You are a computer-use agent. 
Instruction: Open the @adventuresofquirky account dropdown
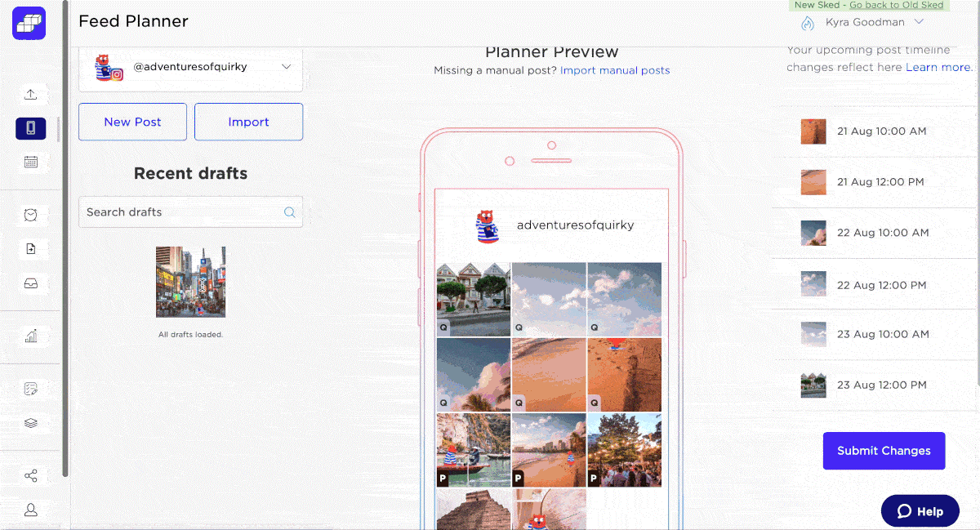coord(190,67)
